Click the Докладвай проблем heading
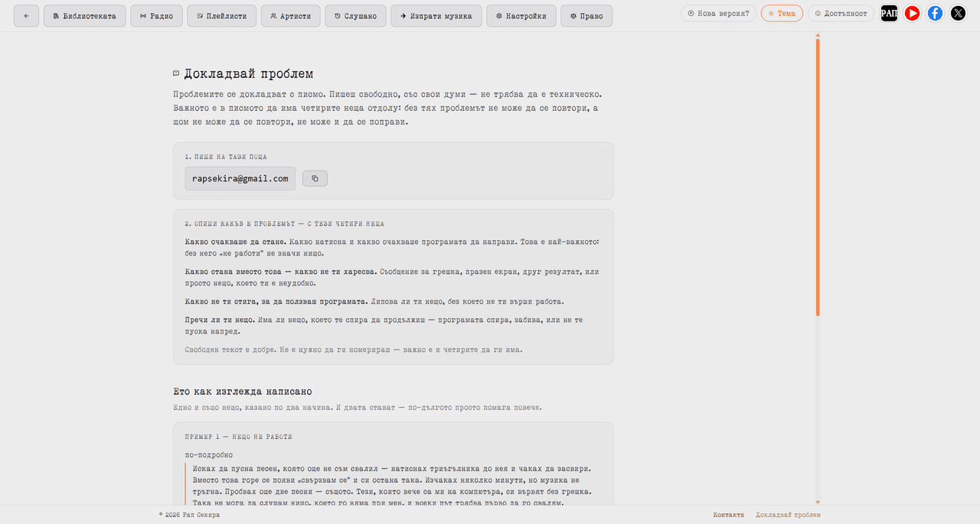 click(x=248, y=74)
